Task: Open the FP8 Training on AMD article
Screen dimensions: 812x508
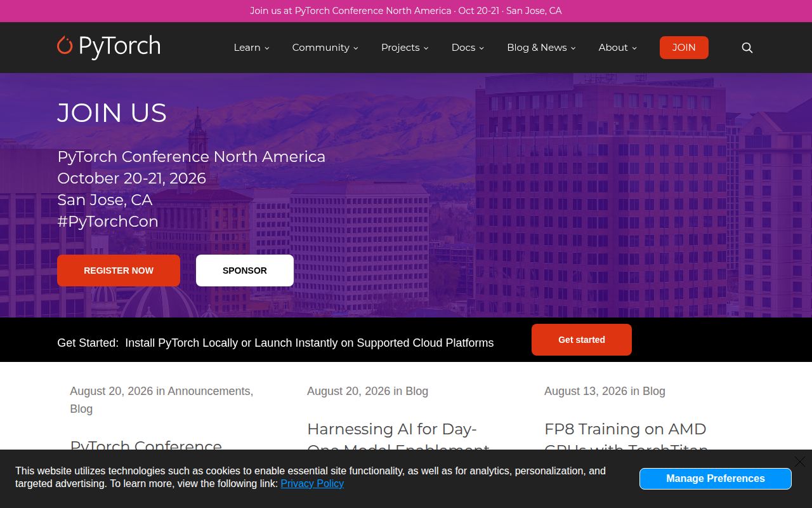Action: 626,439
